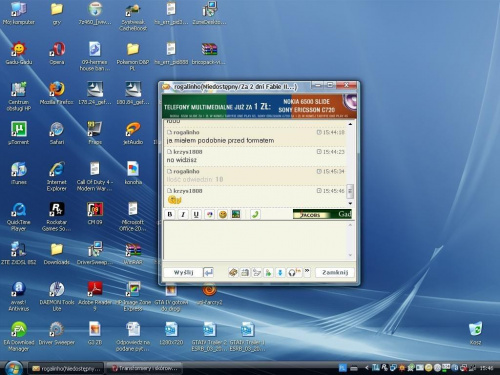Select the Mój komputer desktop icon

click(x=19, y=13)
